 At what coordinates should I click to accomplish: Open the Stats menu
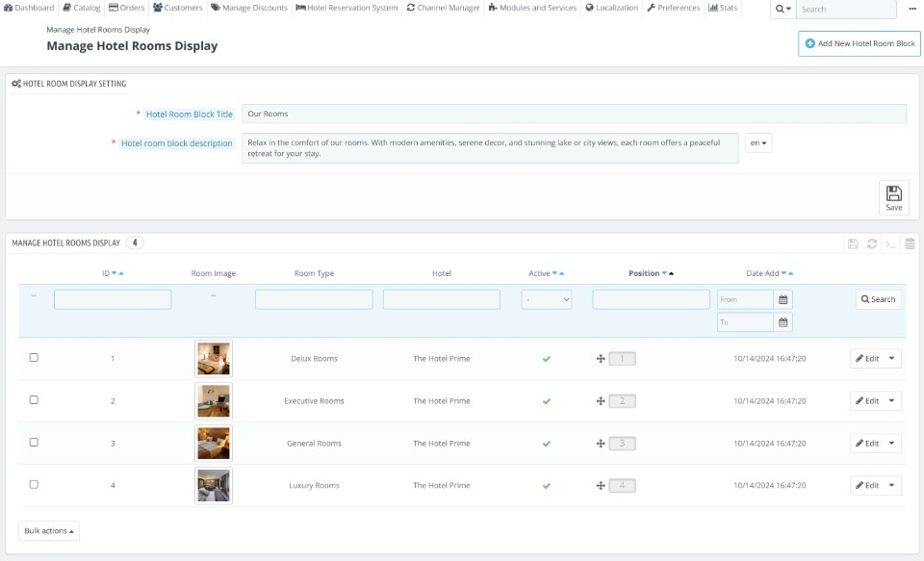pyautogui.click(x=723, y=8)
